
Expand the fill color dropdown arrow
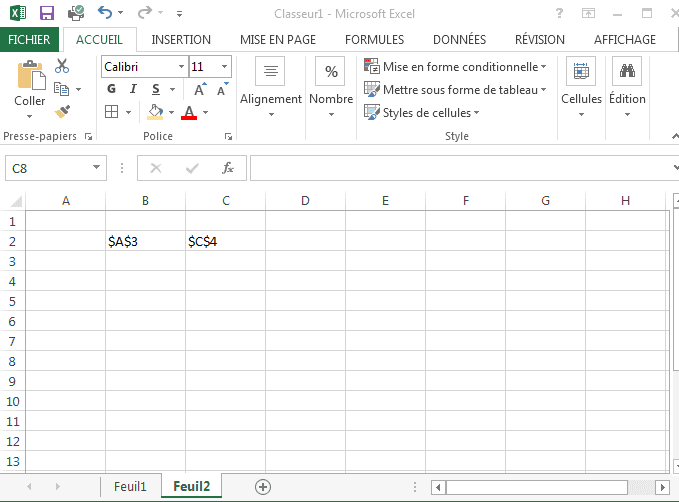pos(171,112)
